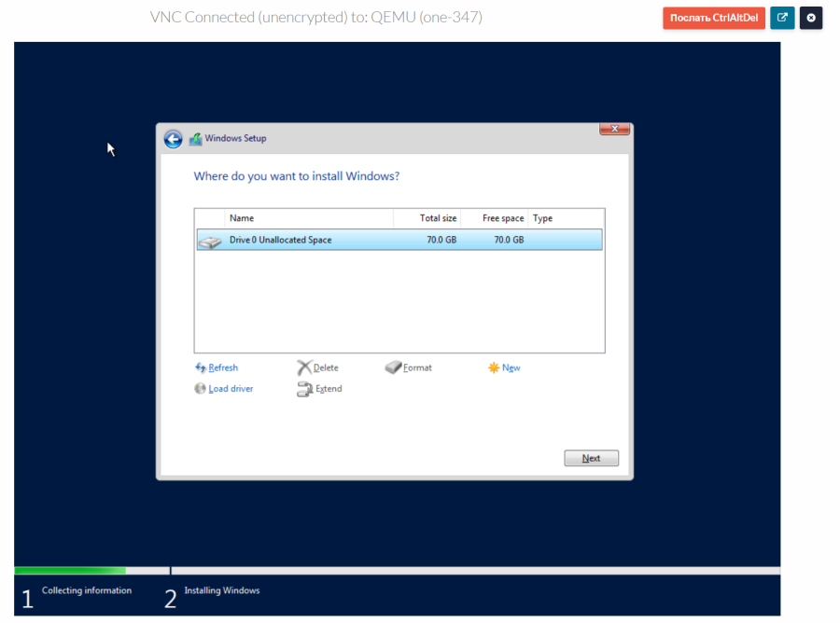Select Drive 0 Unallocated Space row
Screen dimensions: 840x623
(x=399, y=240)
